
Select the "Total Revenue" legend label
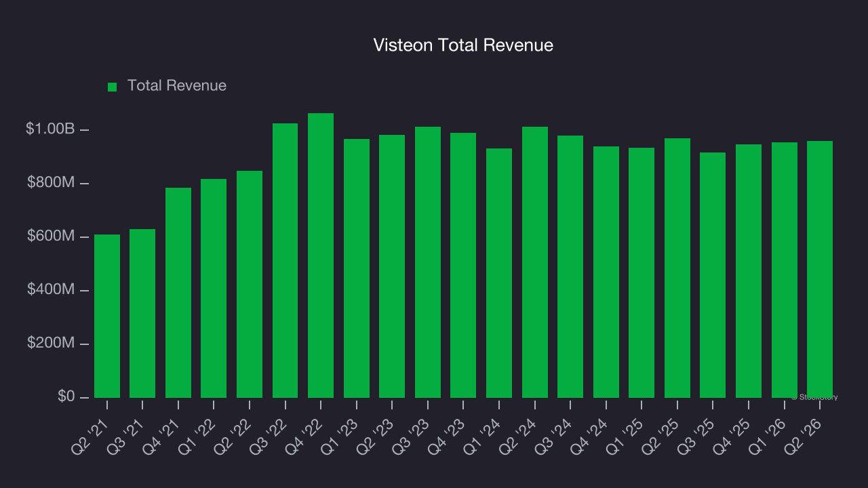177,86
